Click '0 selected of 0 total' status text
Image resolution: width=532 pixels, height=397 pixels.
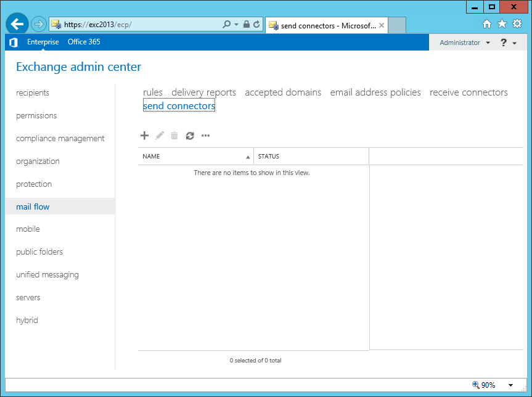[255, 361]
